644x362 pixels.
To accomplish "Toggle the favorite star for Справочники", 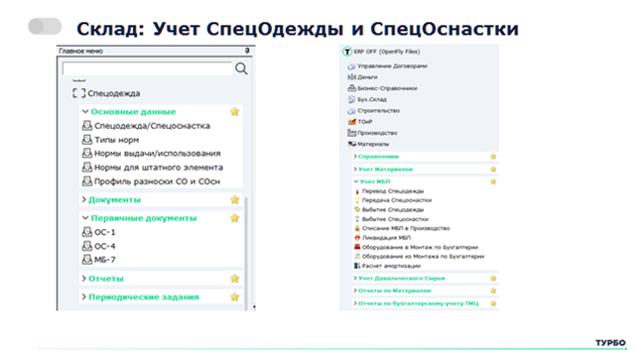I will (x=493, y=157).
